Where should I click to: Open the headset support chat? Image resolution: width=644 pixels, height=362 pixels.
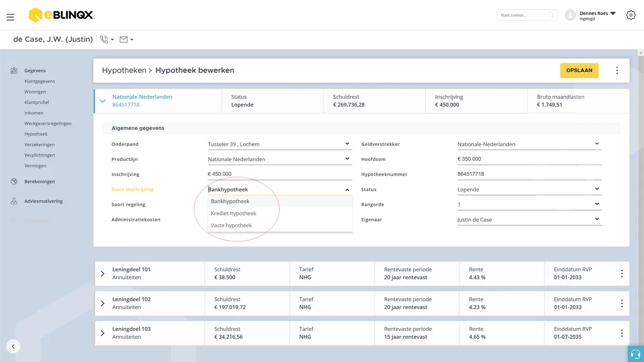pyautogui.click(x=636, y=354)
